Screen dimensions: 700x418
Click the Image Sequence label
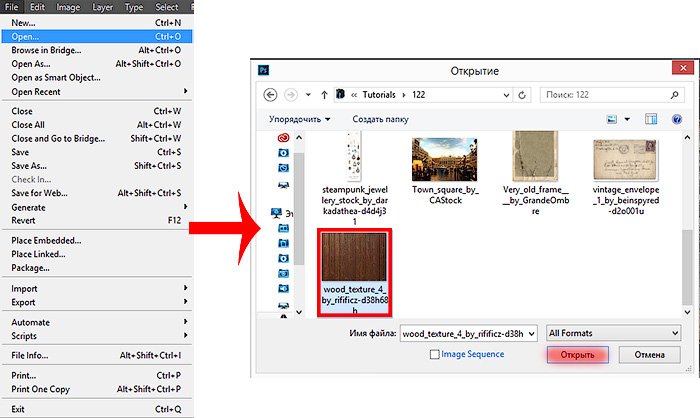tap(473, 354)
